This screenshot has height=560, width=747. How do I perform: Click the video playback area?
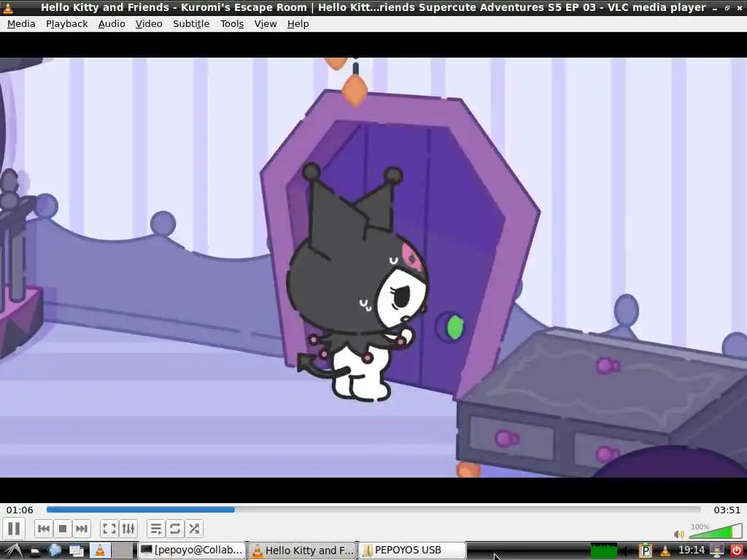coord(373,267)
